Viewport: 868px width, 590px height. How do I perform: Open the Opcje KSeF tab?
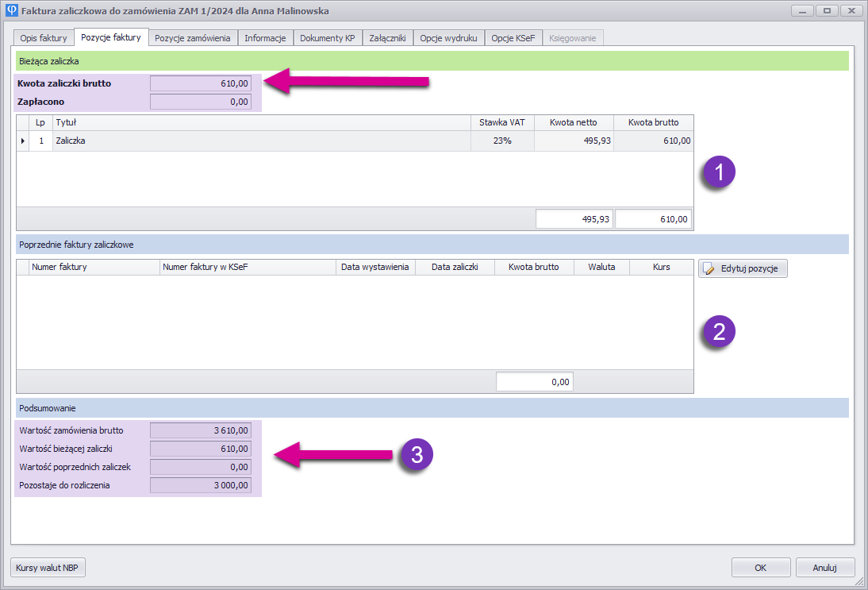coord(513,37)
